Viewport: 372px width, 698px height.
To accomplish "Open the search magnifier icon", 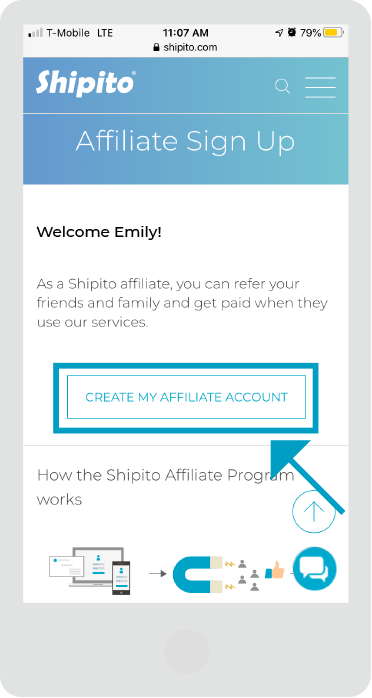I will [x=282, y=86].
